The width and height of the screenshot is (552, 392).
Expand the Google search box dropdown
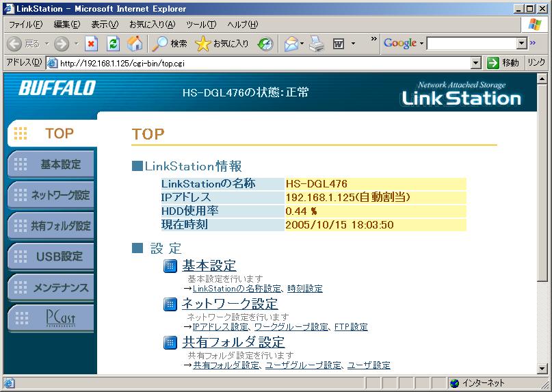pyautogui.click(x=521, y=44)
